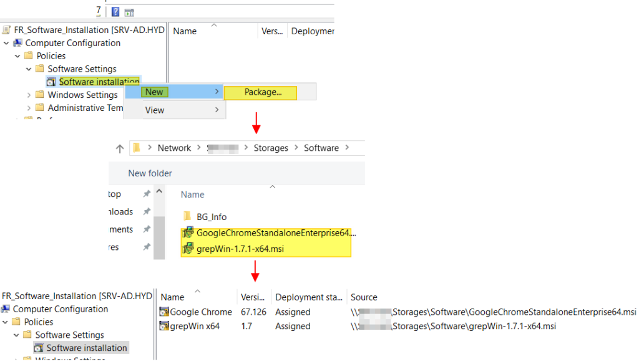Viewport: 639px width, 364px height.
Task: Click the chevron after the Storages breadcrumb
Action: pos(296,147)
